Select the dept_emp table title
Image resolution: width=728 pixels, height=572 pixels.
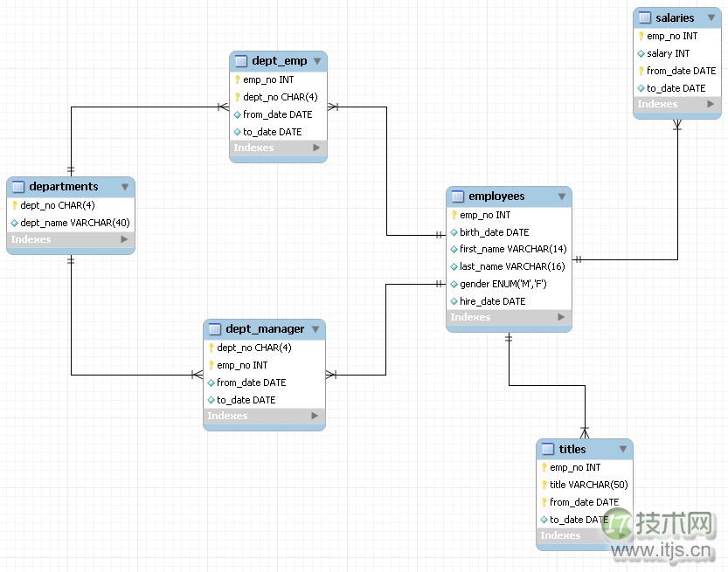click(x=280, y=61)
